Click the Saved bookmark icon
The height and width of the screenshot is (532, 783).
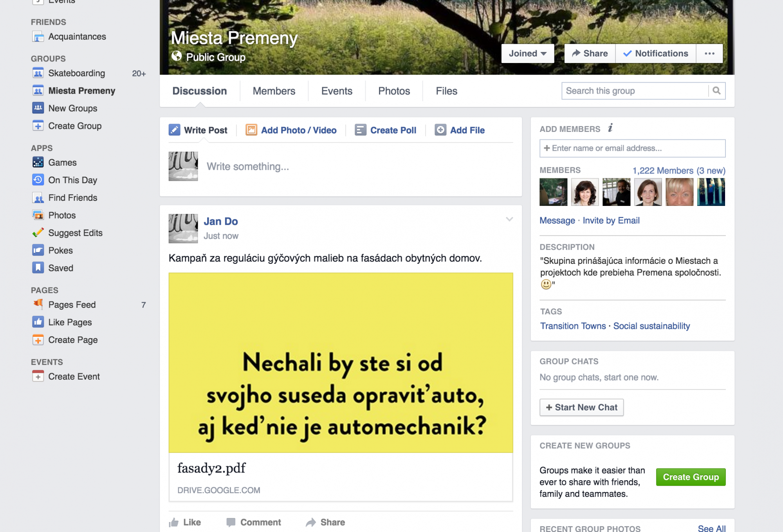point(38,268)
